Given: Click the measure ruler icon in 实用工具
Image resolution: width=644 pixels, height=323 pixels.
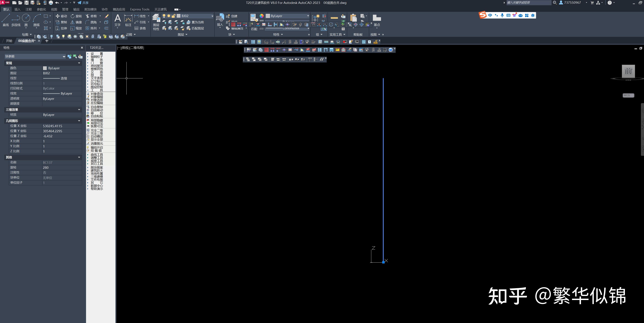Looking at the screenshot, I should [334, 18].
